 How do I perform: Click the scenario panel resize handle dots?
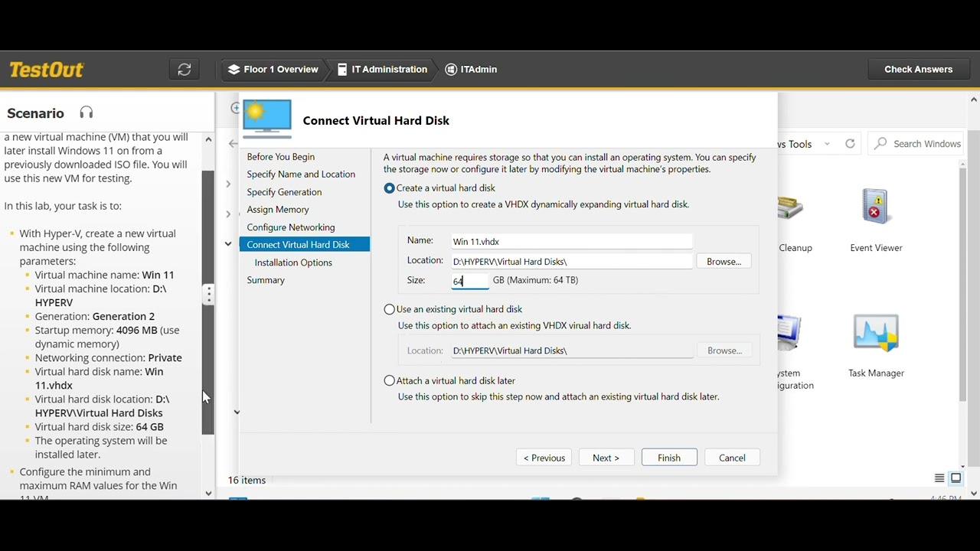(209, 295)
